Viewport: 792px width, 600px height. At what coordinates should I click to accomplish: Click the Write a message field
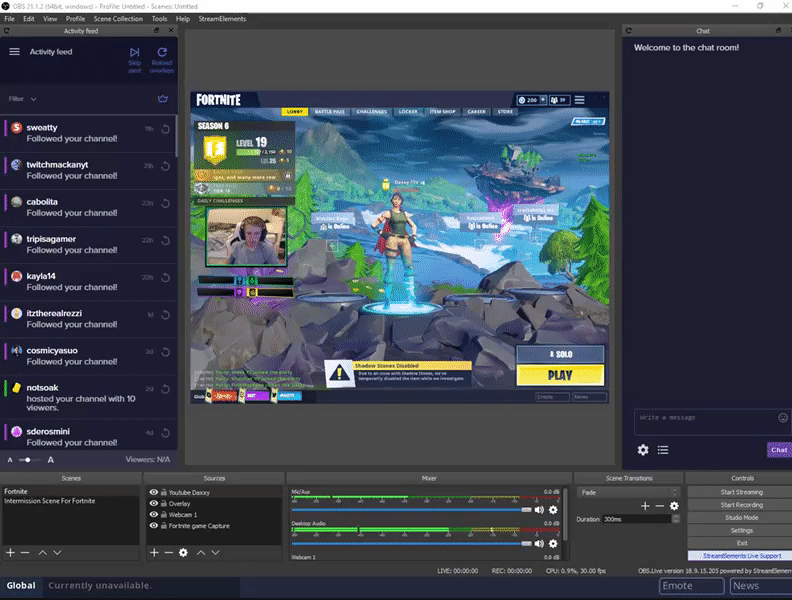(x=707, y=422)
